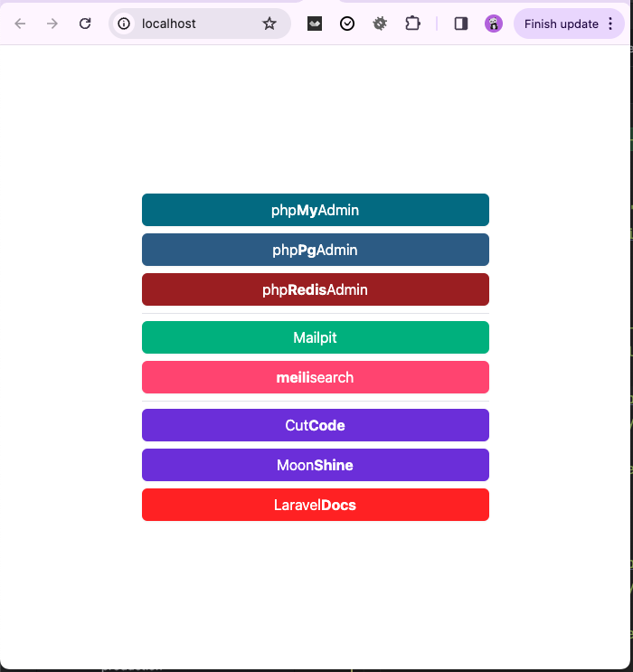633x672 pixels.
Task: Open the CutCode link
Action: 316,425
